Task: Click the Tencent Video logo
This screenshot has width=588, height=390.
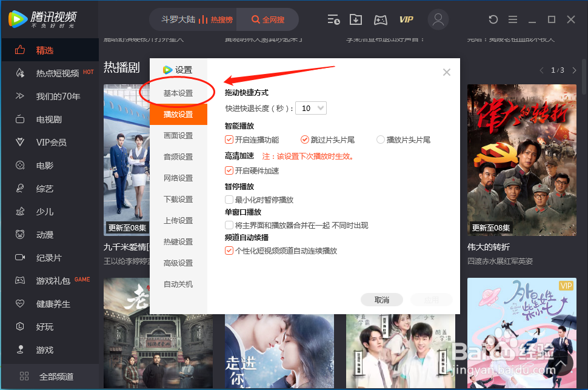Action: pos(42,19)
